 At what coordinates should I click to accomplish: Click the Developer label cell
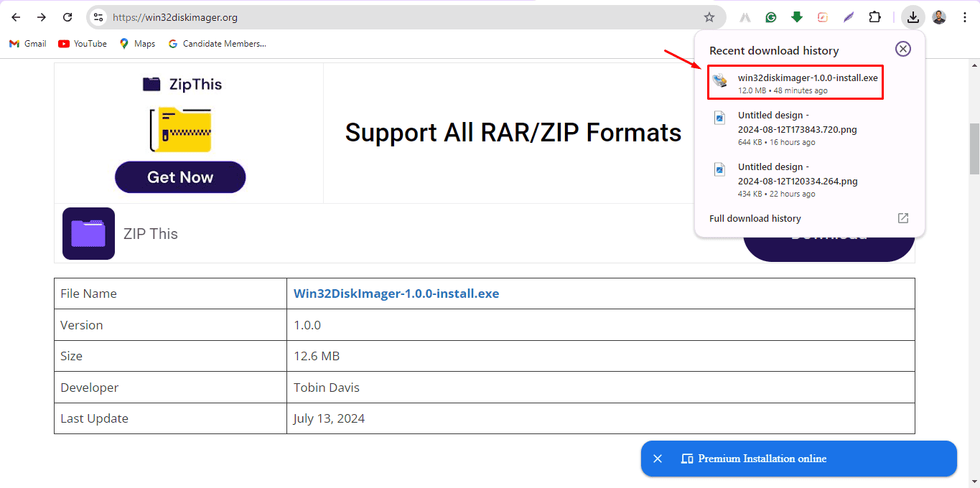coord(170,388)
